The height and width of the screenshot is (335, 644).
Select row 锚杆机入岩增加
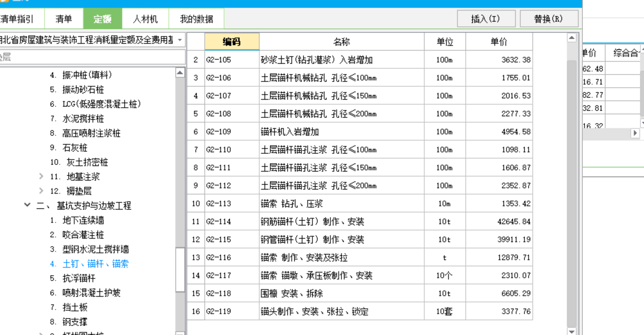[x=360, y=131]
